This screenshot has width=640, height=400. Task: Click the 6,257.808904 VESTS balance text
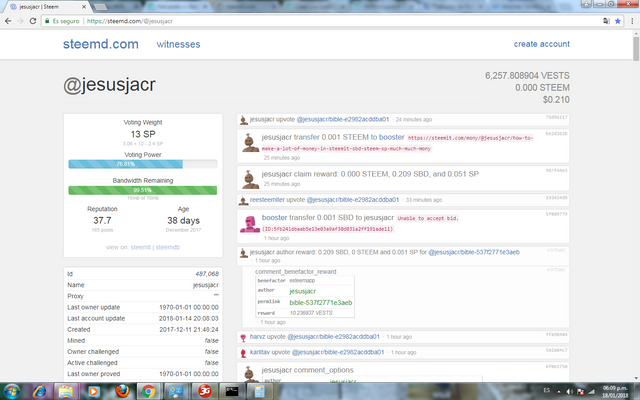coord(527,76)
